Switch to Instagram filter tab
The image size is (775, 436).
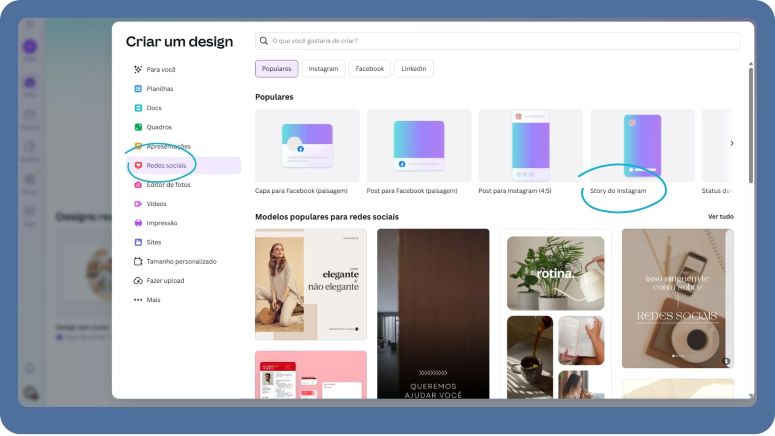coord(323,69)
